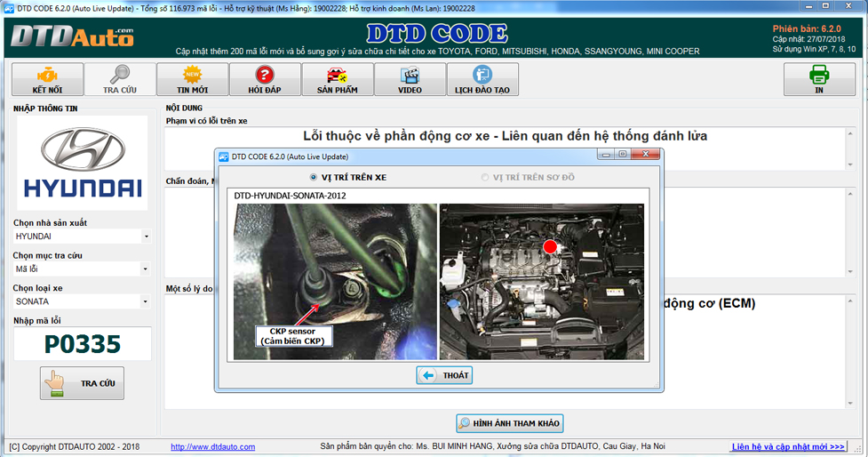Click the CKP sensor label callout
The image size is (868, 457).
(x=293, y=336)
